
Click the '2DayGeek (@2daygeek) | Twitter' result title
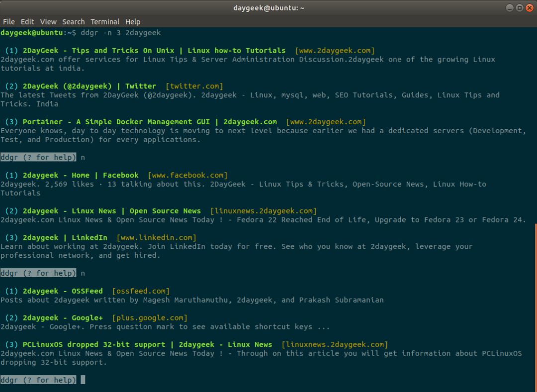89,86
